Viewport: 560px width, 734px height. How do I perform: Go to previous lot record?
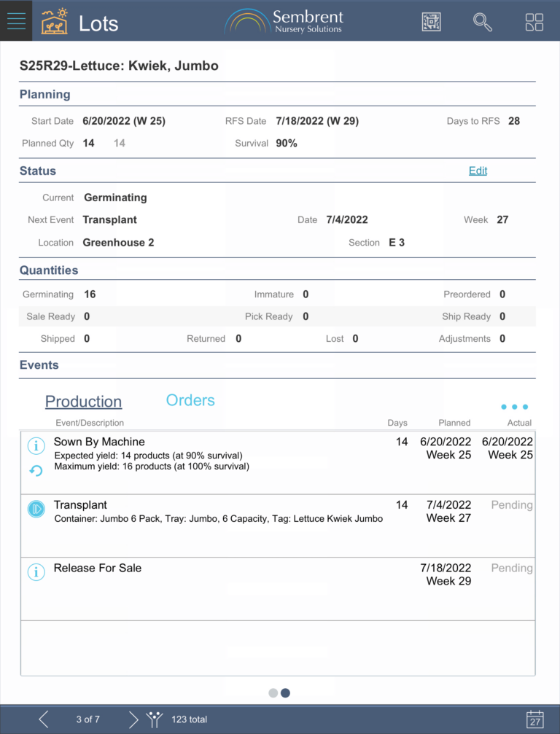click(44, 719)
